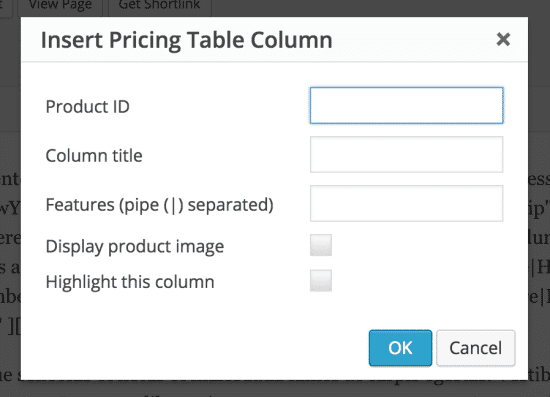The width and height of the screenshot is (550, 397).
Task: Click the Product ID label text
Action: pos(88,107)
